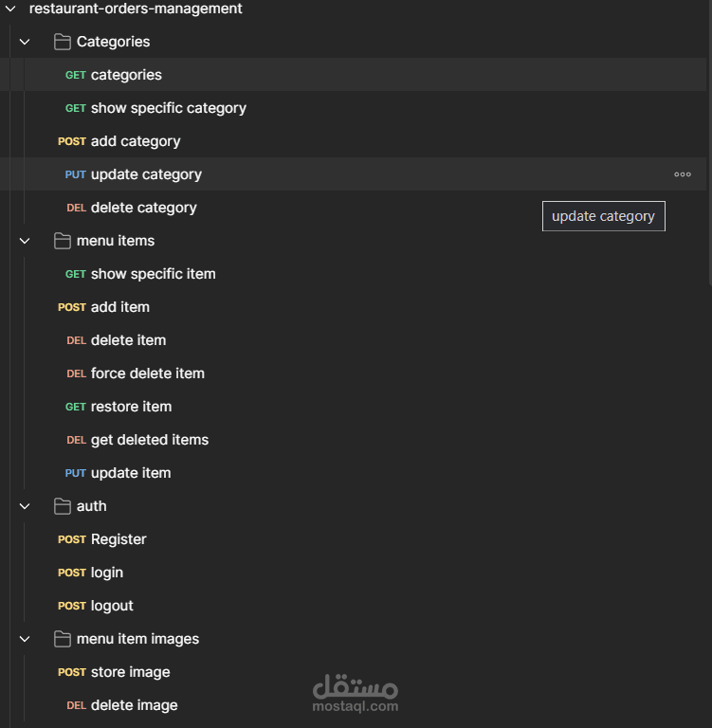Open the POST store image request
Image resolution: width=712 pixels, height=728 pixels.
pos(130,672)
